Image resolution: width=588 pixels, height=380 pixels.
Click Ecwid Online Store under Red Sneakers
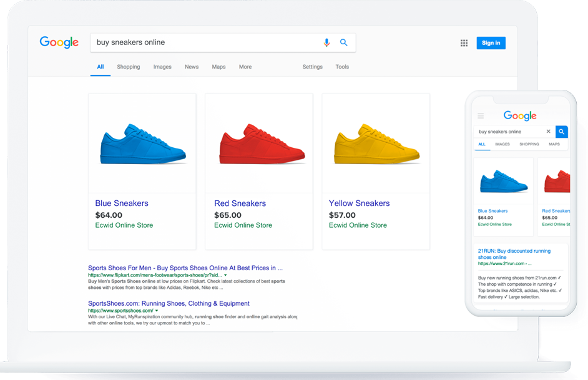click(x=243, y=225)
